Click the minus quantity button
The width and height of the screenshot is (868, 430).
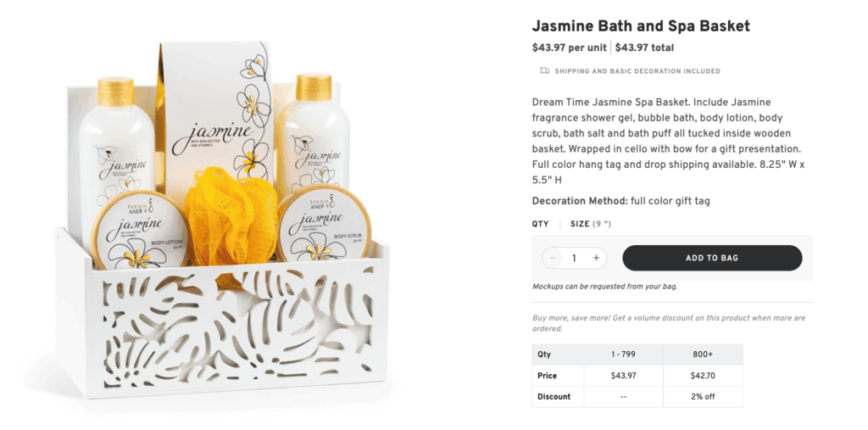click(x=553, y=258)
